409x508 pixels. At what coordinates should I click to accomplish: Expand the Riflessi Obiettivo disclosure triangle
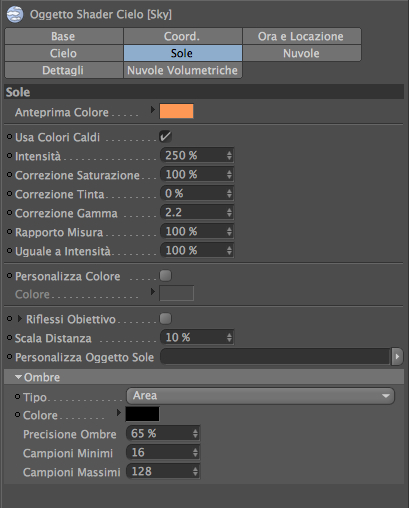pos(19,319)
